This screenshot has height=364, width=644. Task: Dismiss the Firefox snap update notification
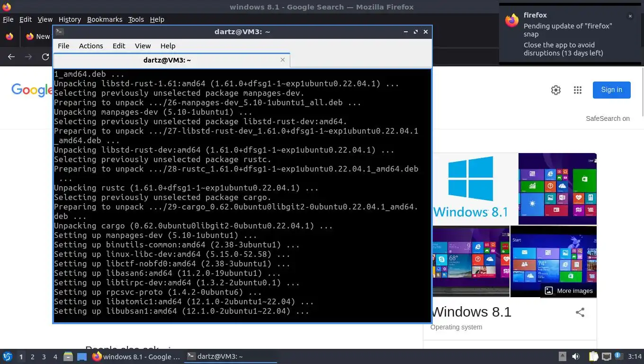tap(630, 16)
